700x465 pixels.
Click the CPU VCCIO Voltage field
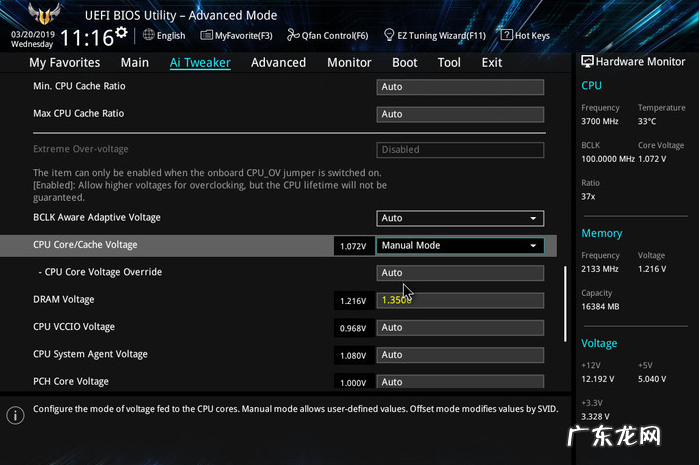[460, 328]
